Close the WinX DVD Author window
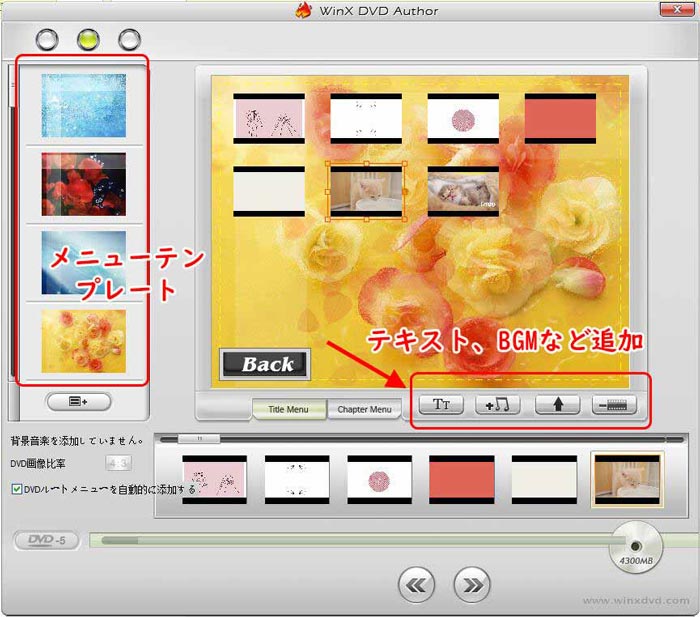700x617 pixels. (677, 9)
